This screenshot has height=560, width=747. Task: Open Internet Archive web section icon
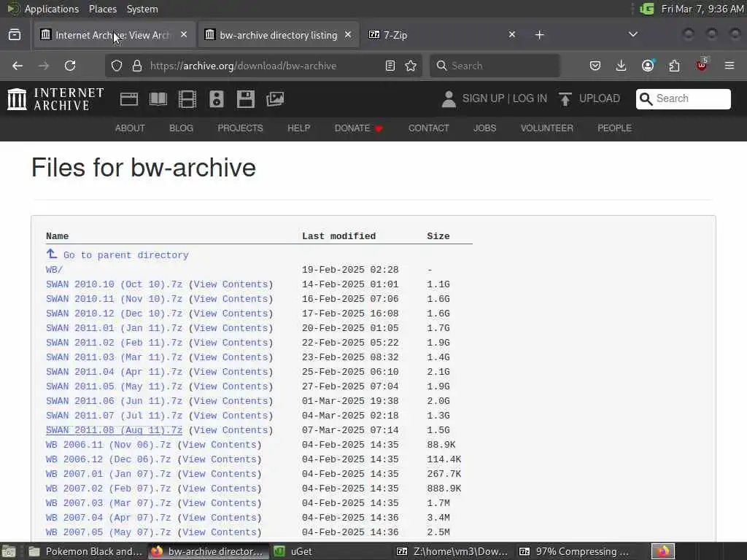tap(128, 99)
